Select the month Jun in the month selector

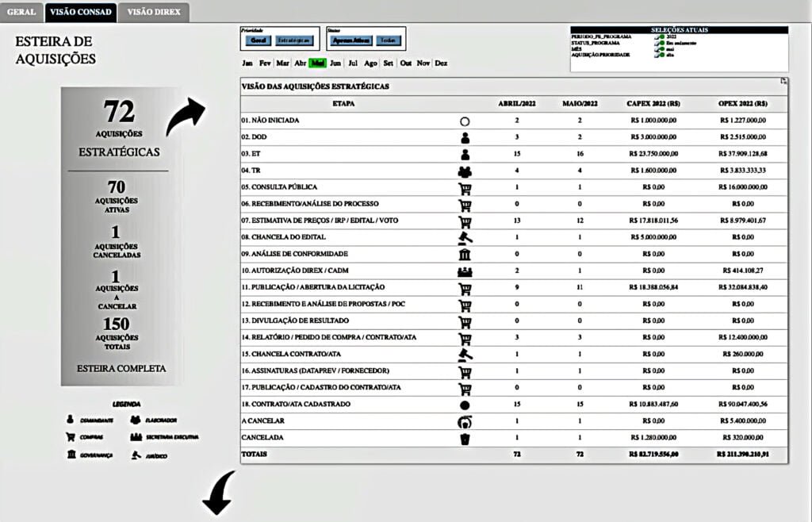pyautogui.click(x=335, y=63)
